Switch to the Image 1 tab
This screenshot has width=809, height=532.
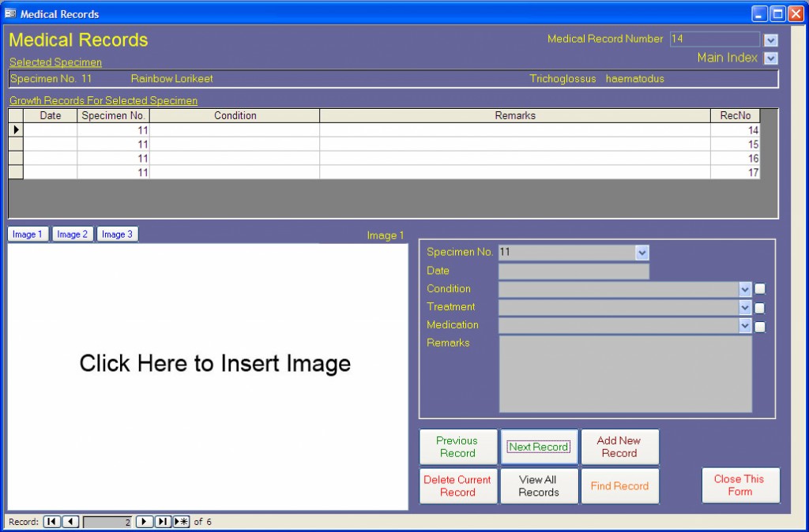(x=28, y=234)
